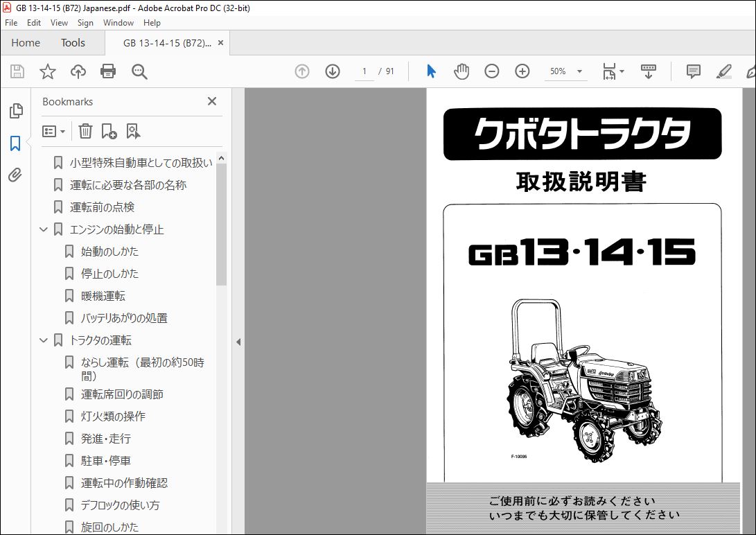Switch to the Home tab
The height and width of the screenshot is (535, 756).
[26, 43]
